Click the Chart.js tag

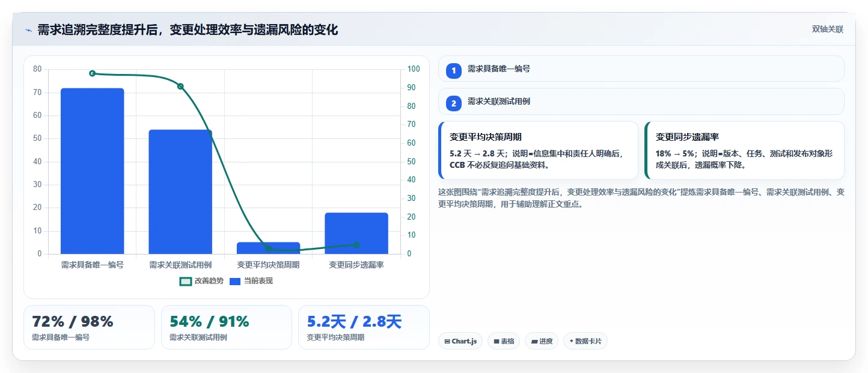tap(460, 341)
